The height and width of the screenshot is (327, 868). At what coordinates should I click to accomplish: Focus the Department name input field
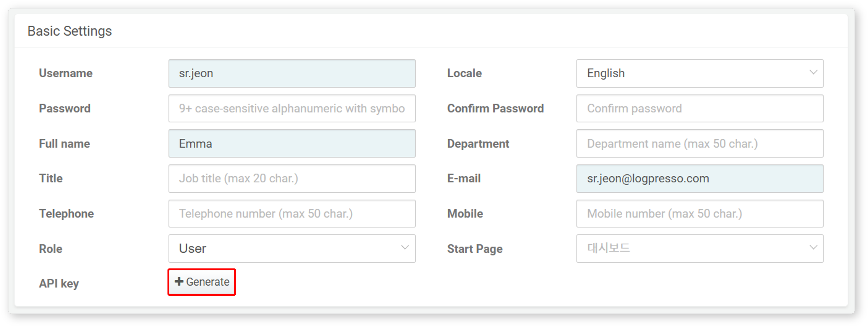click(x=699, y=144)
